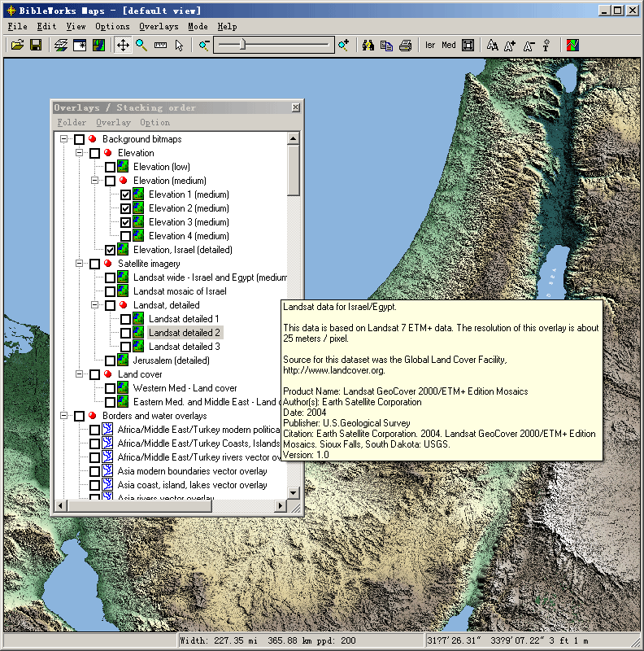Open the Overlays menu
This screenshot has height=651, width=644.
tap(159, 27)
